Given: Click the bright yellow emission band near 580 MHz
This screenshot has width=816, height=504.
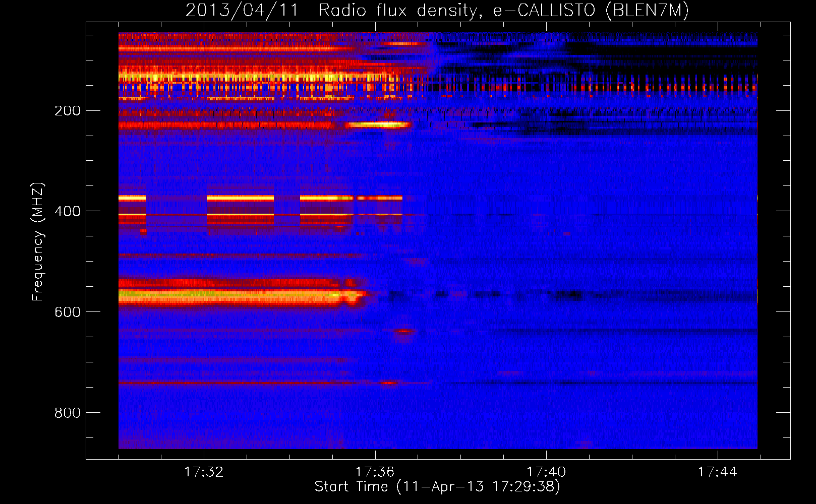Looking at the screenshot, I should click(x=241, y=296).
